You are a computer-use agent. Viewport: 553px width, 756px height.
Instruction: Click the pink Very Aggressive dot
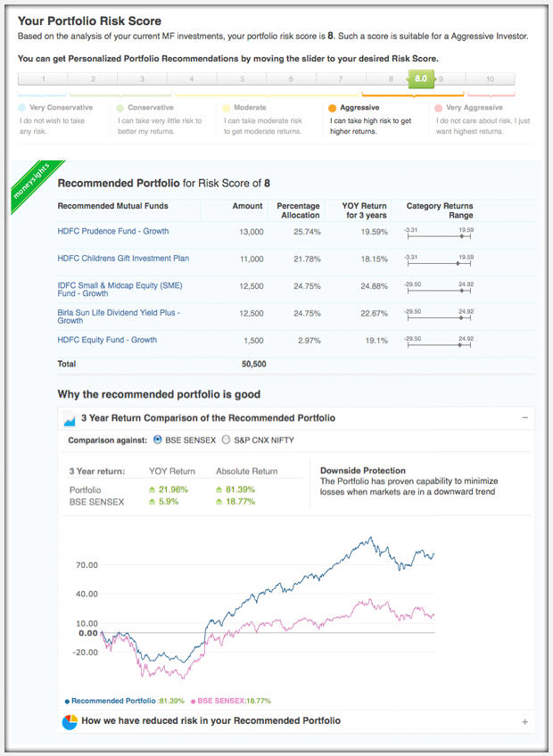pos(438,108)
